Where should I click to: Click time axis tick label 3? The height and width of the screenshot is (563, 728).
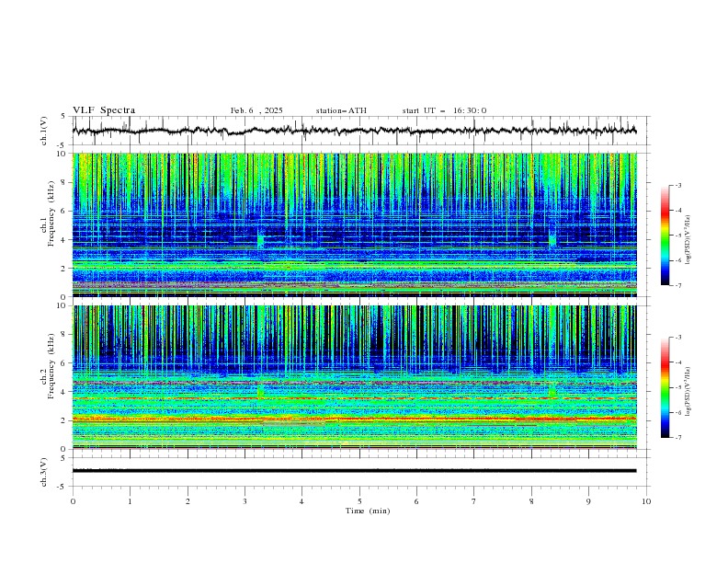[245, 501]
